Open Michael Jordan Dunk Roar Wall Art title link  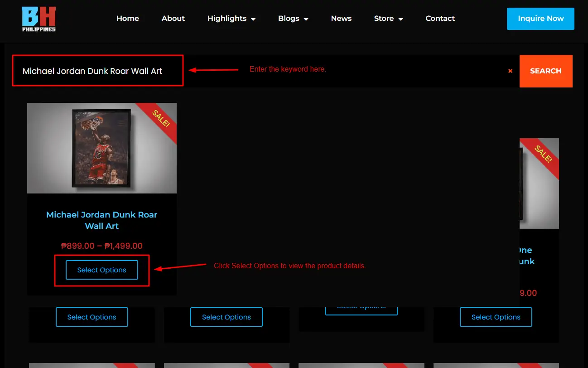[102, 220]
